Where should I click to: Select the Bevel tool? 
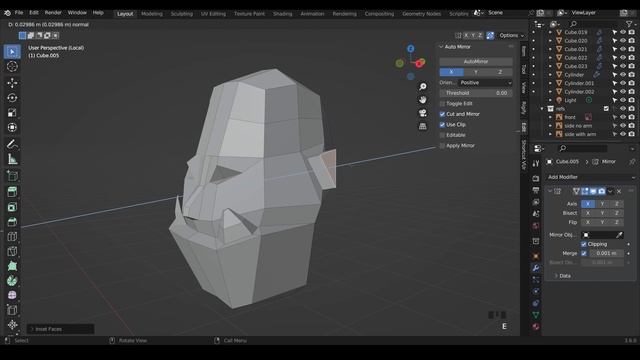click(x=12, y=222)
